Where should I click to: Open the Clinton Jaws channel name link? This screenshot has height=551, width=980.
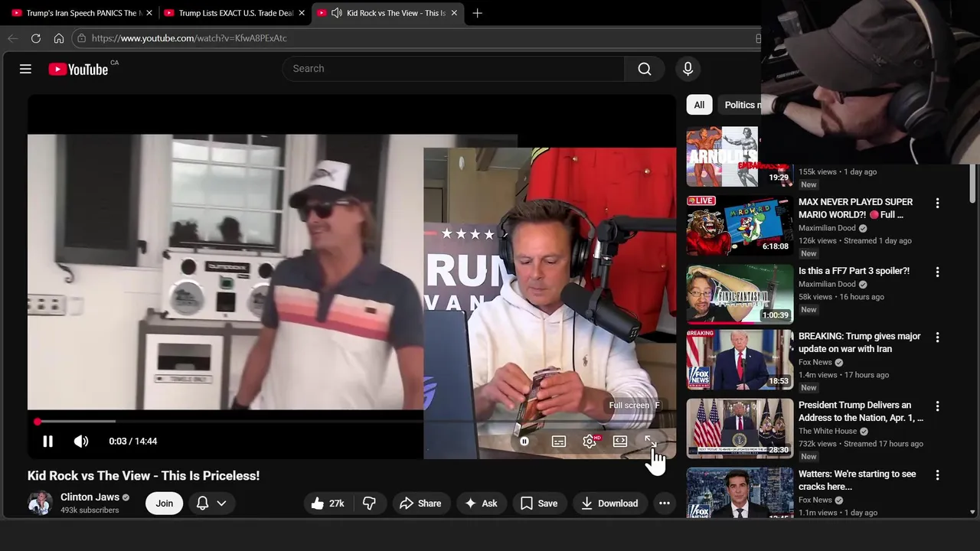90,497
